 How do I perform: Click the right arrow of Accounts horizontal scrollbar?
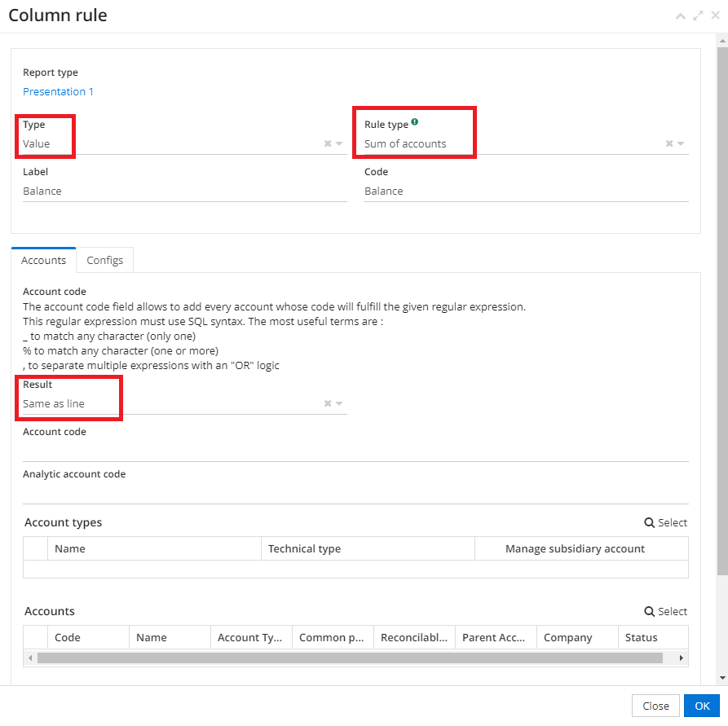[681, 658]
